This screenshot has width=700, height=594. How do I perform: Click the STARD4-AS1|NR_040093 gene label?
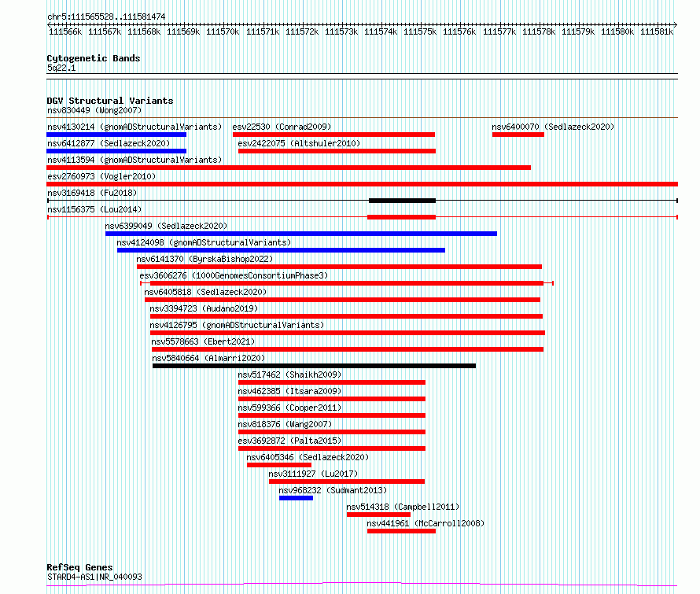click(94, 577)
